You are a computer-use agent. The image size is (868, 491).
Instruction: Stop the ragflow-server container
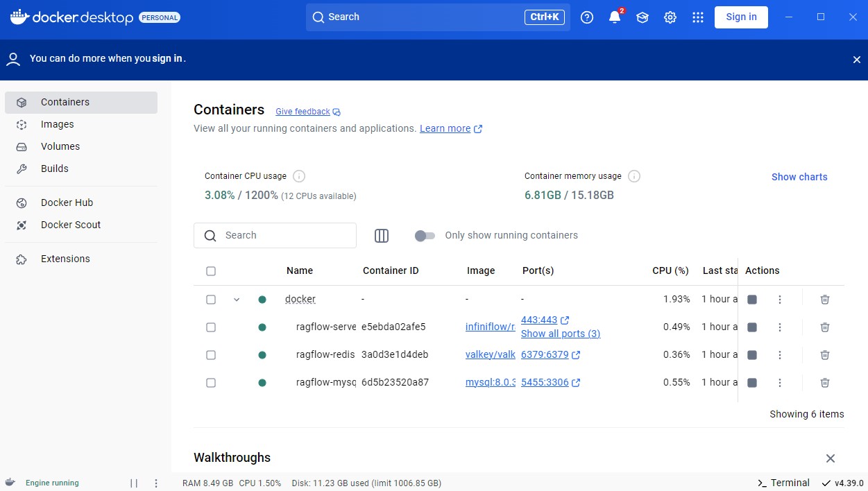[752, 327]
